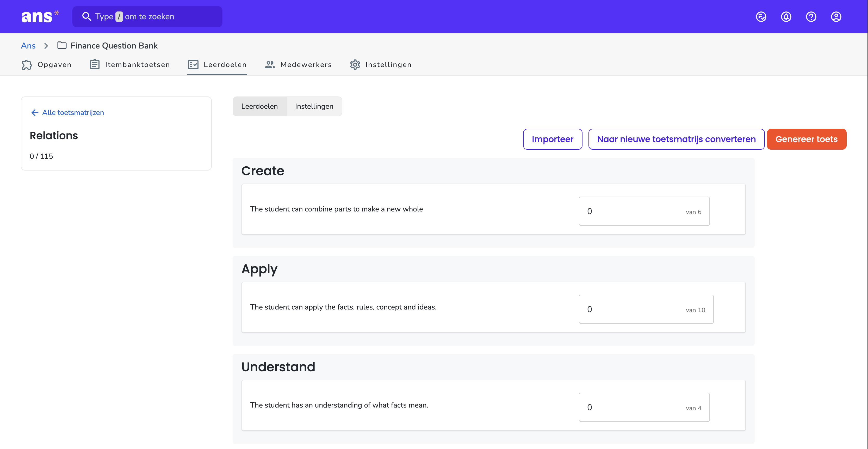Focus the Create objective number field
The width and height of the screenshot is (868, 449).
click(644, 211)
